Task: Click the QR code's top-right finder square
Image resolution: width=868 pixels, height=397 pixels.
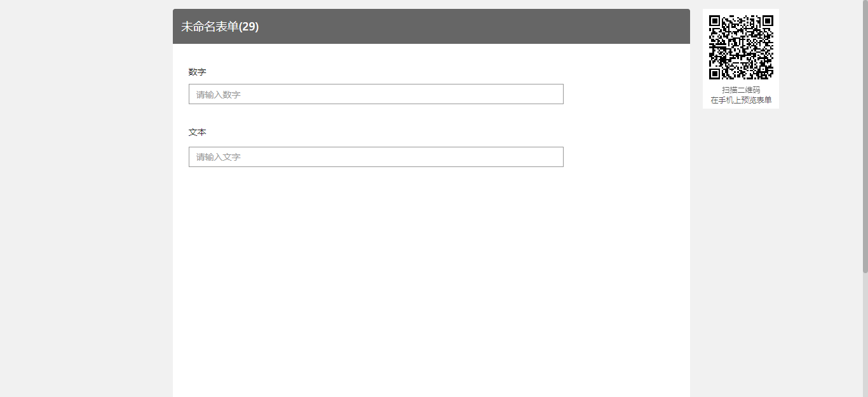Action: point(768,21)
